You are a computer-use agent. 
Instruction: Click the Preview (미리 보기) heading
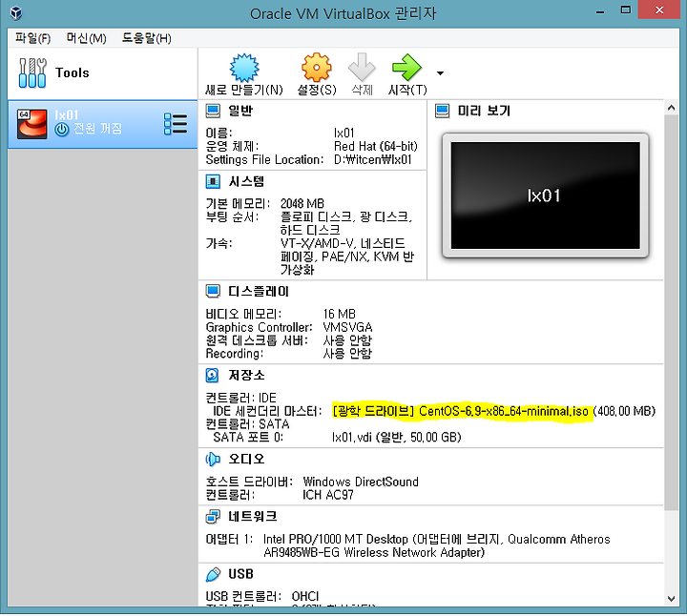tap(484, 111)
